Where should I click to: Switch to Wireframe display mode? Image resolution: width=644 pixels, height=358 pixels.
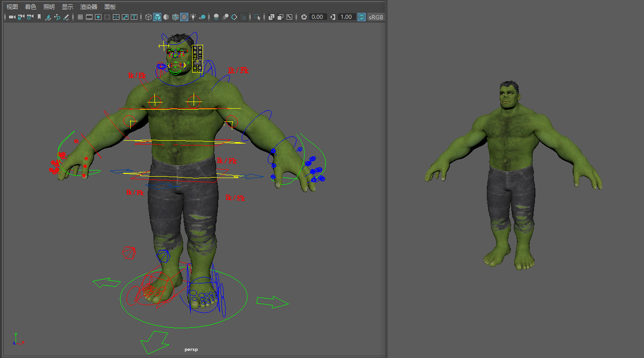[x=148, y=17]
